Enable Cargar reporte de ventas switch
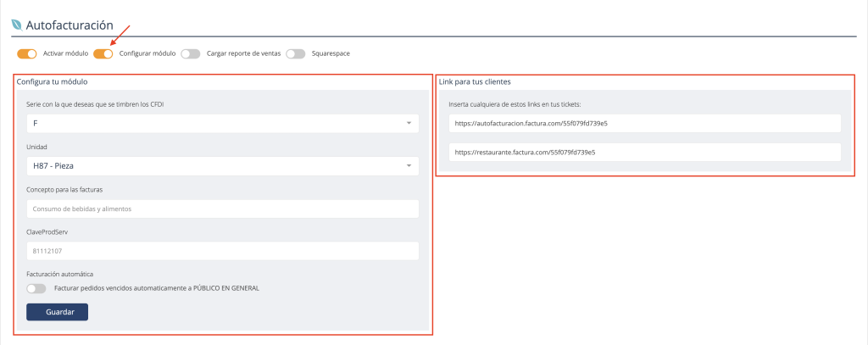Image resolution: width=868 pixels, height=345 pixels. [x=191, y=53]
